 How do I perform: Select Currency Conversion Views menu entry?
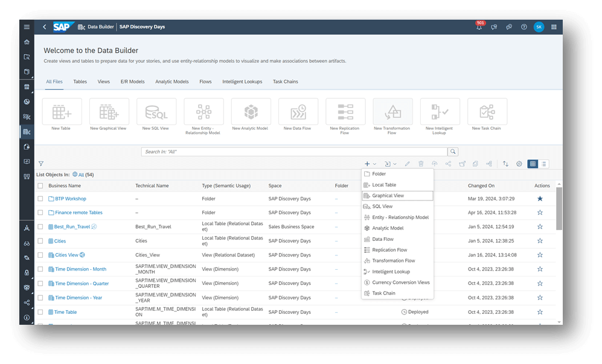397,283
